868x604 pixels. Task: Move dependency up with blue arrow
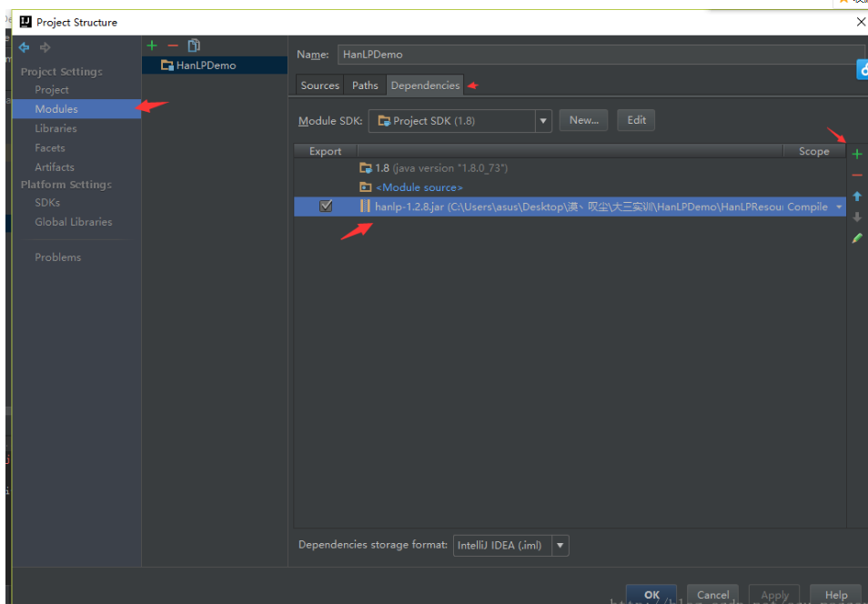[x=857, y=196]
